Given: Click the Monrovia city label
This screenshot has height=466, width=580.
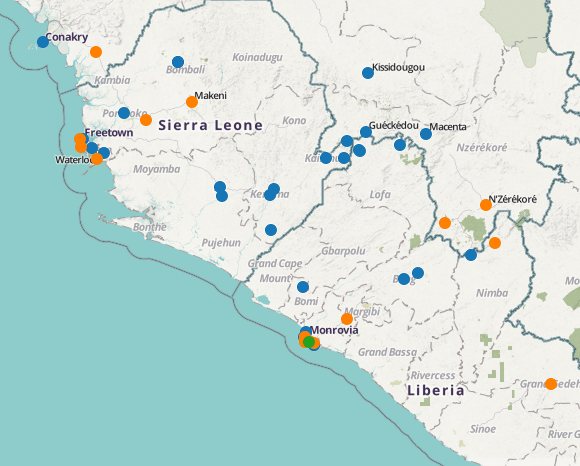Looking at the screenshot, I should click(334, 330).
